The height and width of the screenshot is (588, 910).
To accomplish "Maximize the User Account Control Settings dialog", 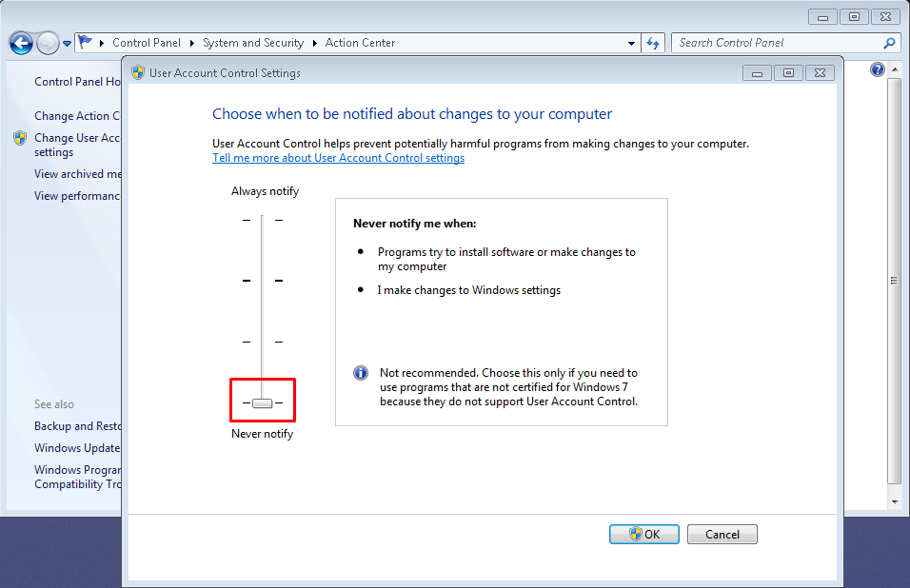I will pyautogui.click(x=788, y=73).
